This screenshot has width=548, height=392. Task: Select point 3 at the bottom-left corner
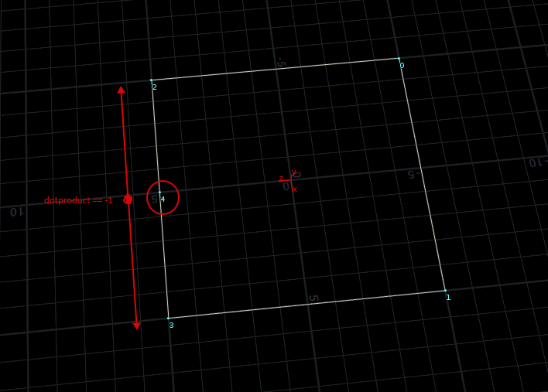pos(168,318)
